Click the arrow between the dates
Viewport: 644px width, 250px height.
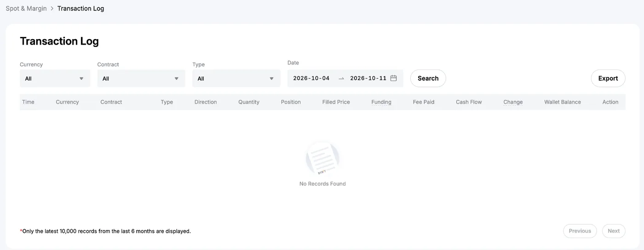pos(341,79)
